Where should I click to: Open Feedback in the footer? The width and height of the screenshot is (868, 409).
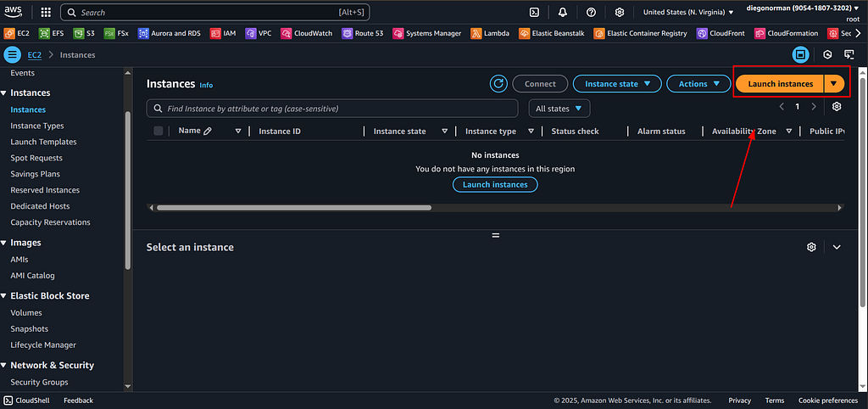pos(78,401)
